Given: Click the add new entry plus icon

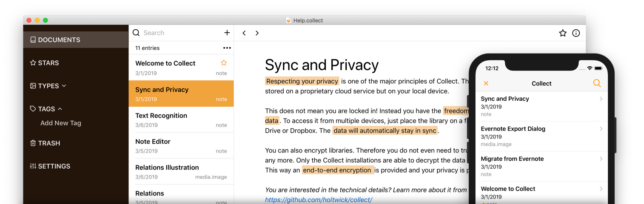Looking at the screenshot, I should point(227,33).
